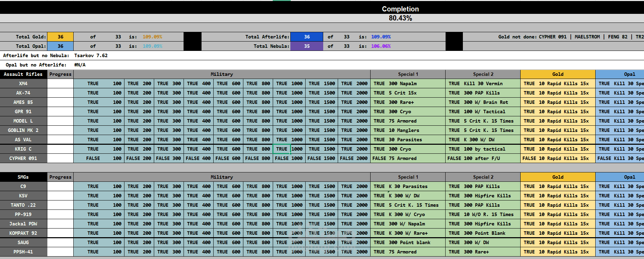Viewport: 644px width, 259px height.
Task: Click the Afterlife but no Nebula: label
Action: point(36,55)
